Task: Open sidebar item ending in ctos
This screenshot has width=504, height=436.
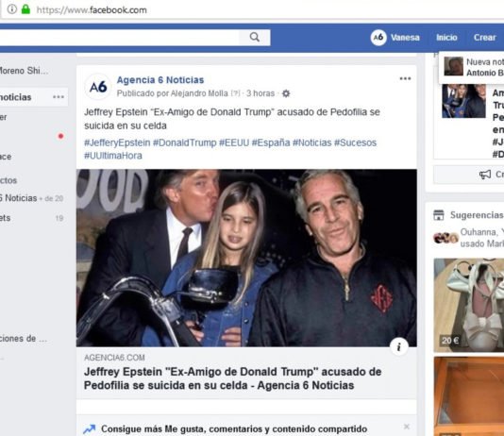Action: pos(8,180)
